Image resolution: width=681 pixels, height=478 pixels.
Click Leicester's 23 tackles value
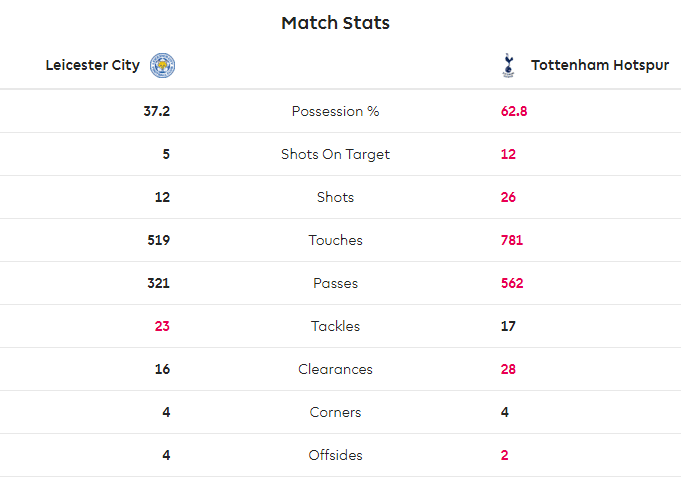(162, 326)
